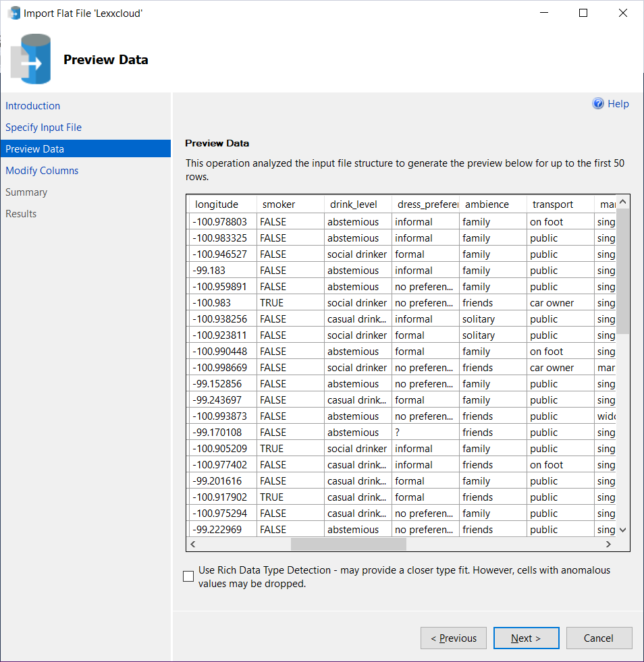
Task: Click TRUE smoker cell in -100.983 row
Action: click(x=290, y=303)
